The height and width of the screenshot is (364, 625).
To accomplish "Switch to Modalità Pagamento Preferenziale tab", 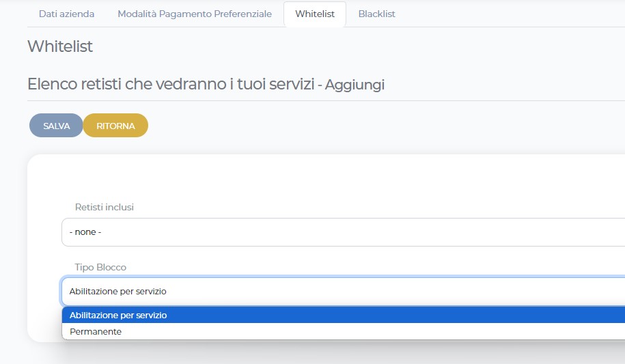I will tap(195, 14).
